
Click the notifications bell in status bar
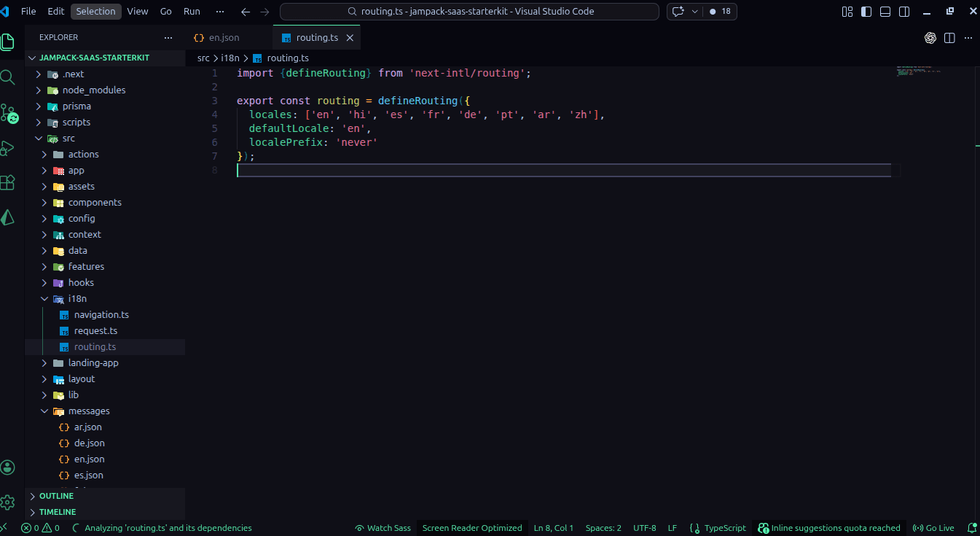pyautogui.click(x=971, y=528)
